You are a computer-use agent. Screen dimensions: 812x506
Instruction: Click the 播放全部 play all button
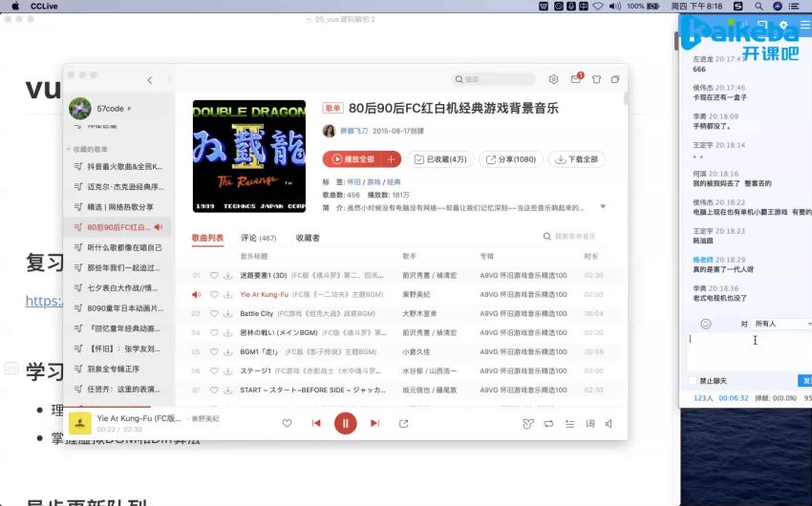(x=353, y=159)
